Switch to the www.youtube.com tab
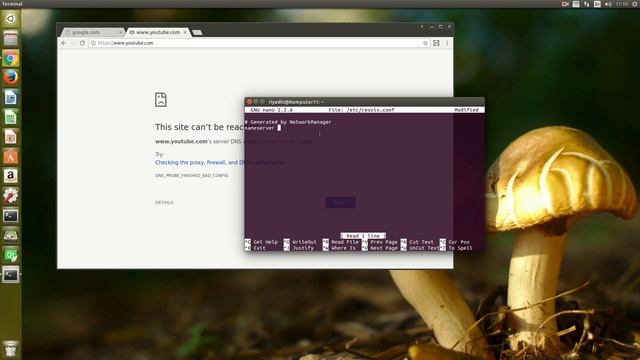640x360 pixels. (x=158, y=32)
